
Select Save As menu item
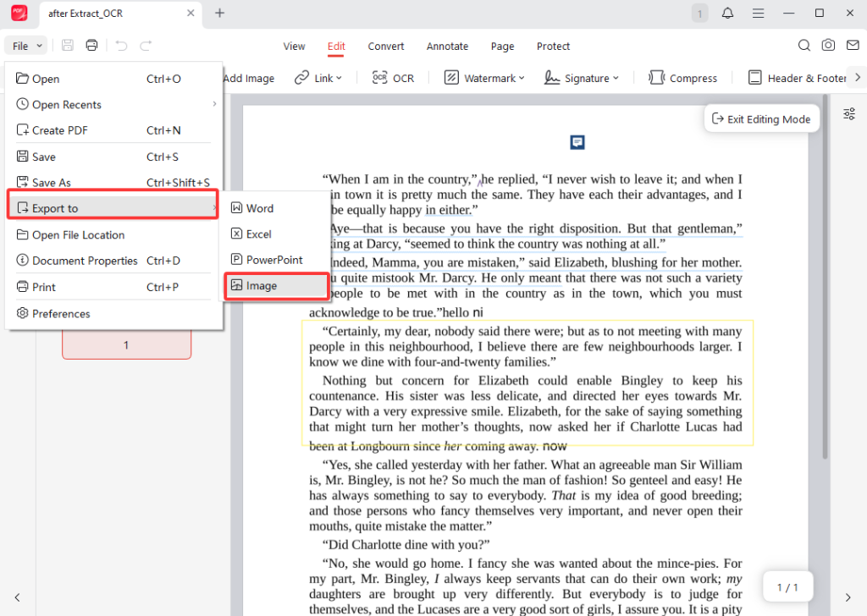[113, 182]
